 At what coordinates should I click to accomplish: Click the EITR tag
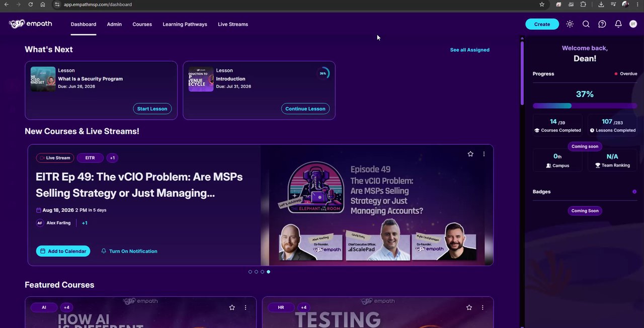coord(90,158)
